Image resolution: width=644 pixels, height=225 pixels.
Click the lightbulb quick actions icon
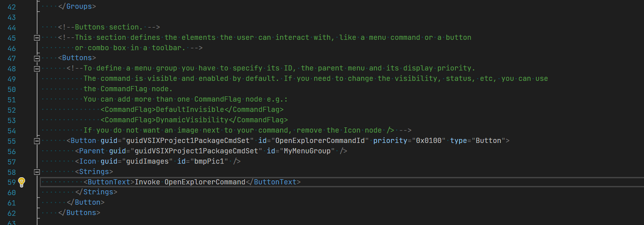click(x=22, y=182)
